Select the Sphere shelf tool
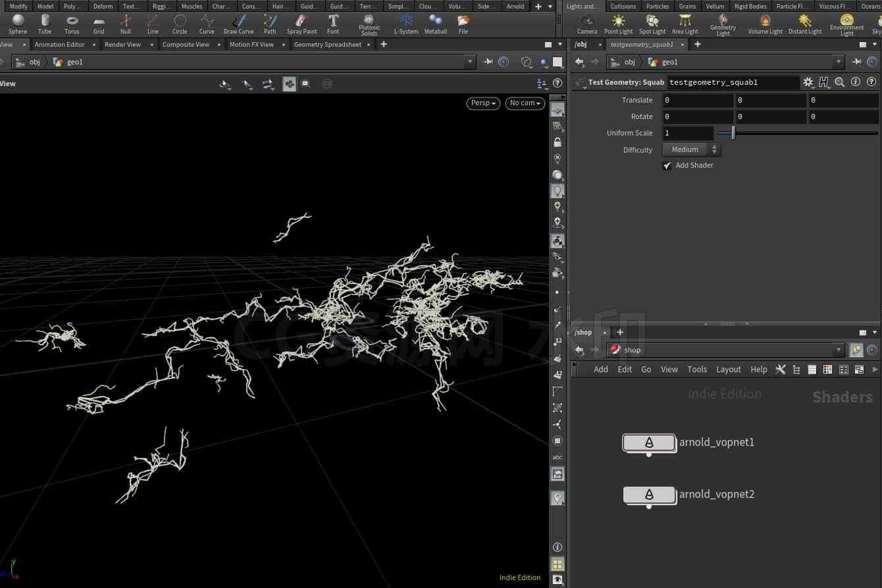The image size is (882, 588). pos(18,24)
